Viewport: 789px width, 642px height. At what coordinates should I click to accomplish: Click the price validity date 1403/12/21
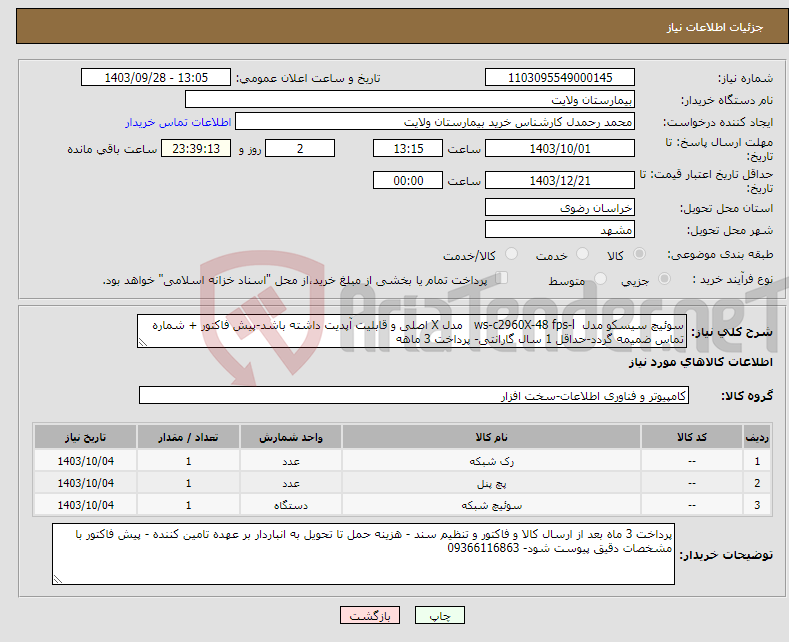560,180
